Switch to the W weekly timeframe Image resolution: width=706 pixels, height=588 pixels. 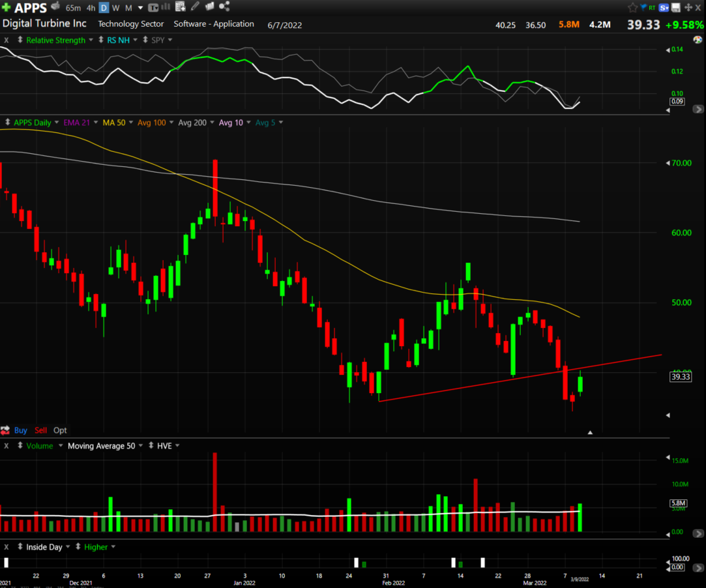[x=116, y=8]
